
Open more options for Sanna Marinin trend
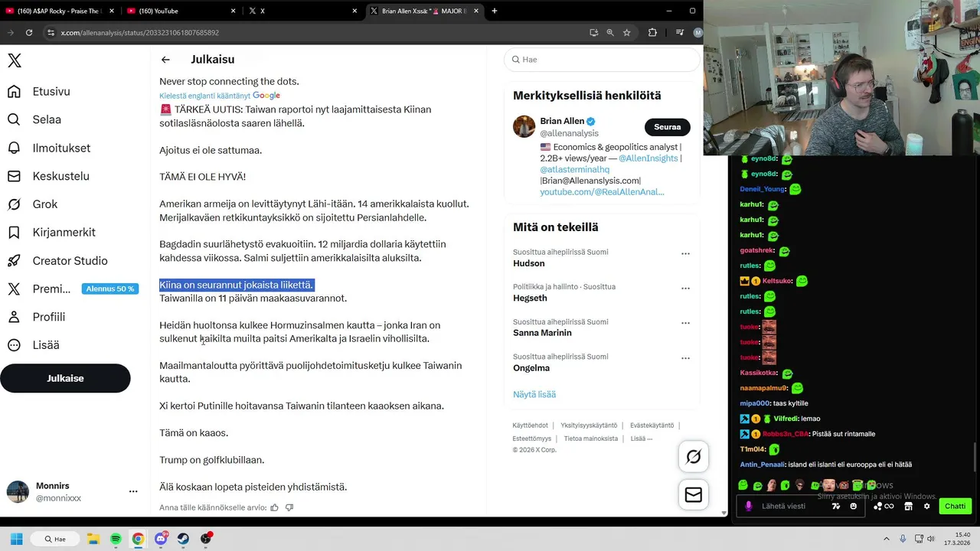click(x=685, y=323)
